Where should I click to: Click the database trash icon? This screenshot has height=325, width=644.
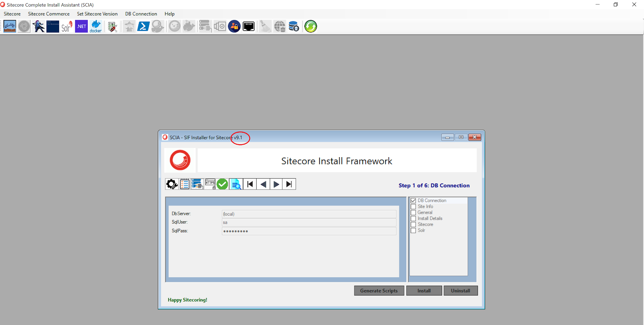[x=294, y=26]
